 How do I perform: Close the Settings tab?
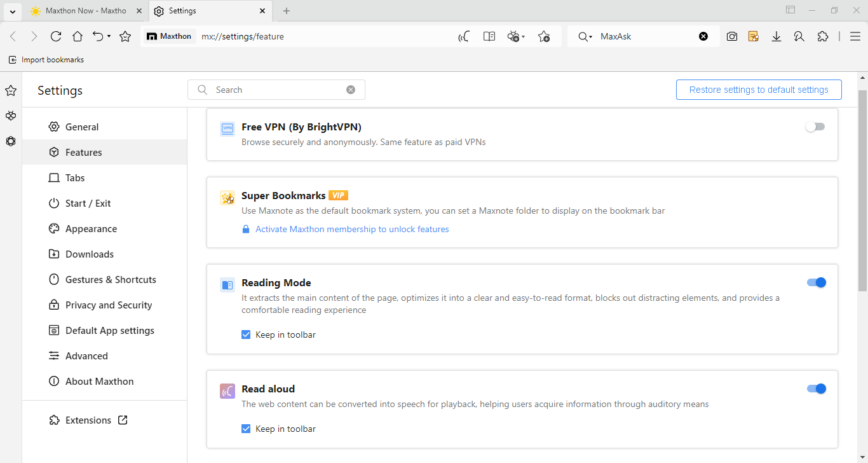click(x=262, y=11)
